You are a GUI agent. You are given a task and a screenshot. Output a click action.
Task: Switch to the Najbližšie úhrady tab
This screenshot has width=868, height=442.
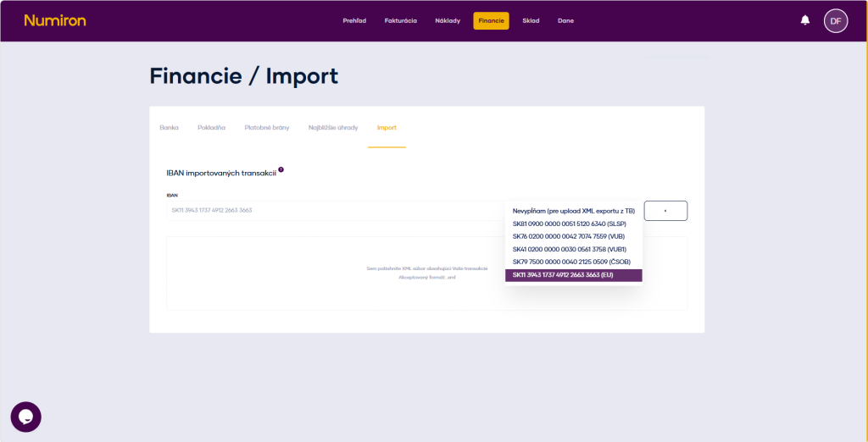coord(333,128)
